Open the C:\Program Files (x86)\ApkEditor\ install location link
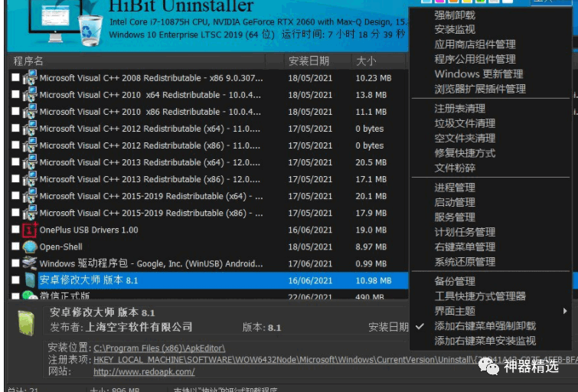 point(159,348)
